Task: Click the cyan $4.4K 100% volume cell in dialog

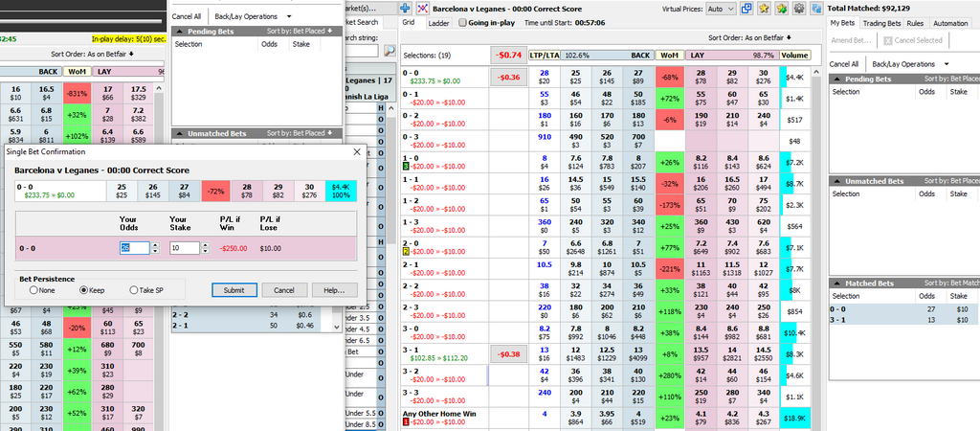Action: [x=341, y=191]
